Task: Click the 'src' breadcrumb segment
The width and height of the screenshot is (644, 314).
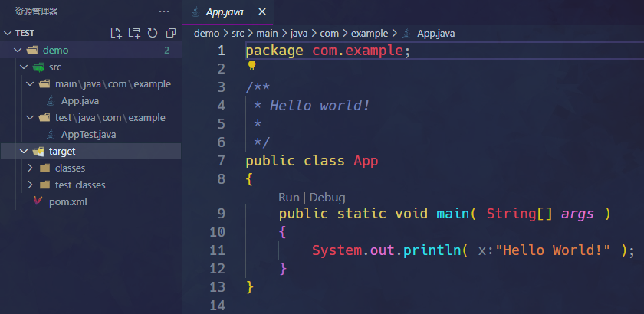Action: point(238,33)
